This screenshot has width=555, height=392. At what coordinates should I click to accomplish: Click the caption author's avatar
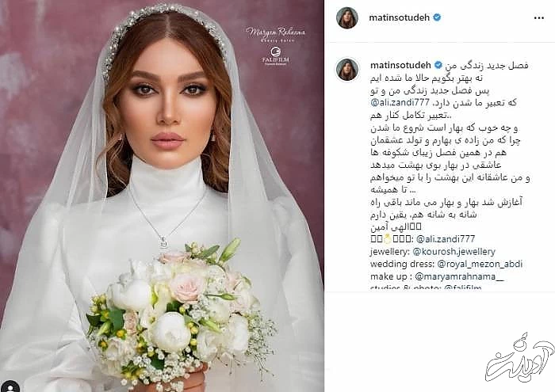click(x=347, y=70)
